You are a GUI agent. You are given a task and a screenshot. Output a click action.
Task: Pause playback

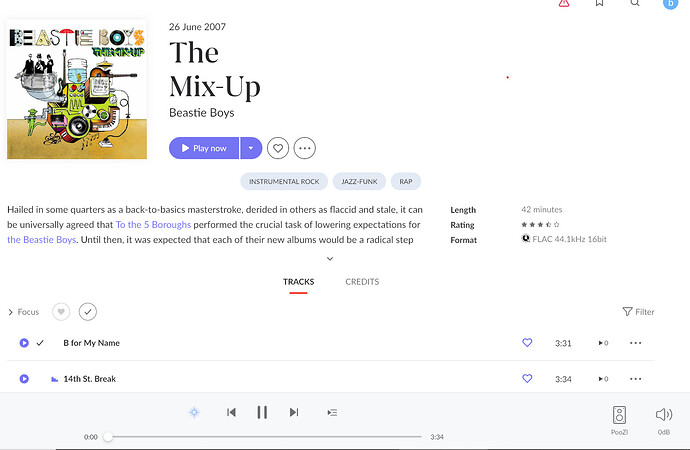pyautogui.click(x=262, y=413)
